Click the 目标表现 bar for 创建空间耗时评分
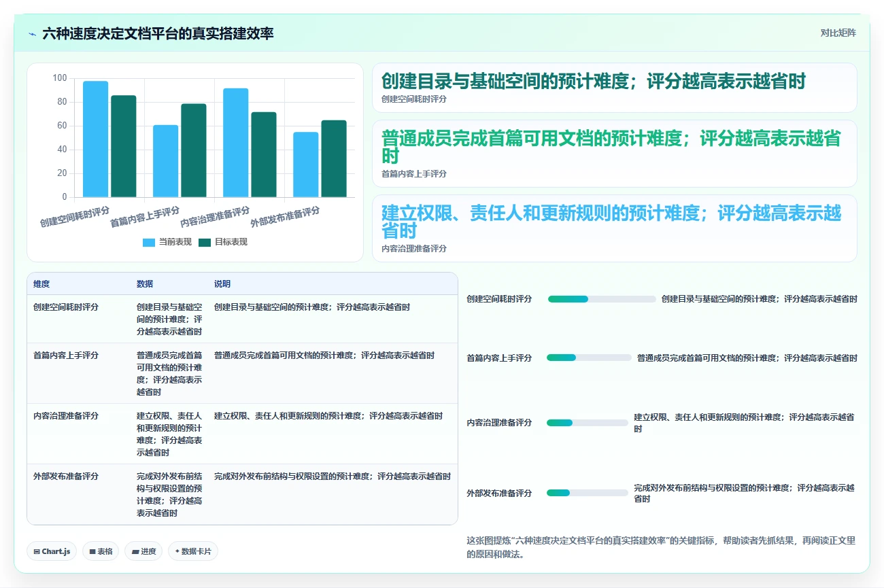The height and width of the screenshot is (588, 884). (x=124, y=147)
